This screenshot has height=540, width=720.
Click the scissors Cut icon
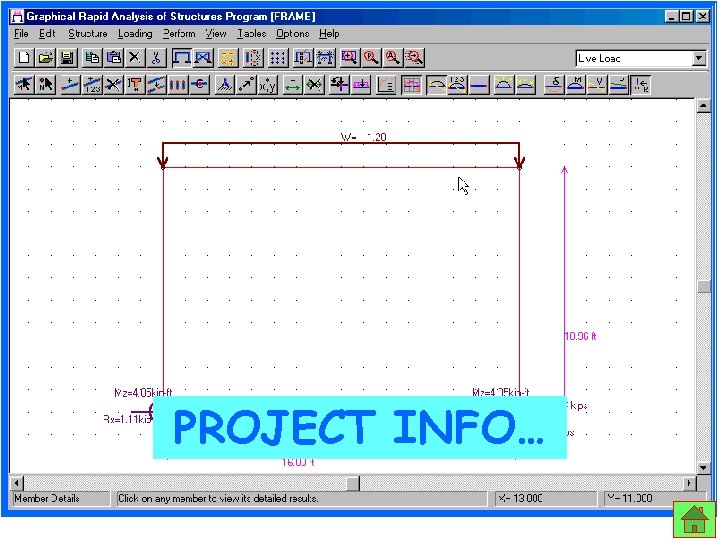click(156, 58)
